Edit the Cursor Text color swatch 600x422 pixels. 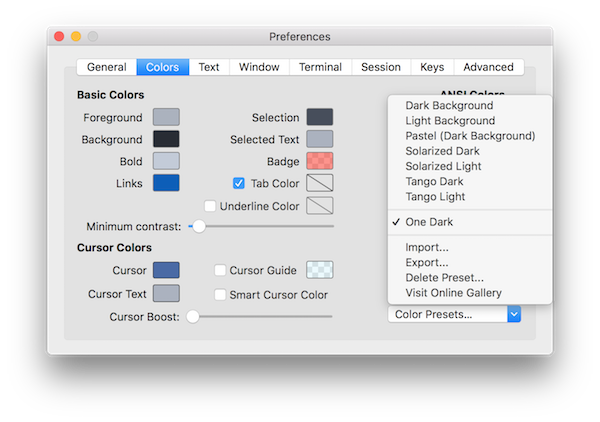pyautogui.click(x=166, y=293)
